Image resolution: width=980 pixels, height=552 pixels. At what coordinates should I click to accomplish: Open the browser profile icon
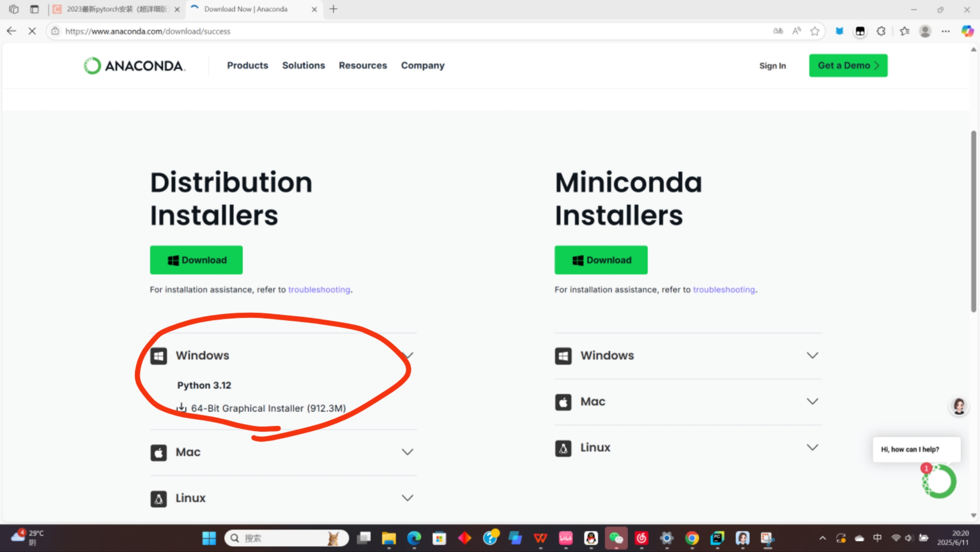click(925, 31)
